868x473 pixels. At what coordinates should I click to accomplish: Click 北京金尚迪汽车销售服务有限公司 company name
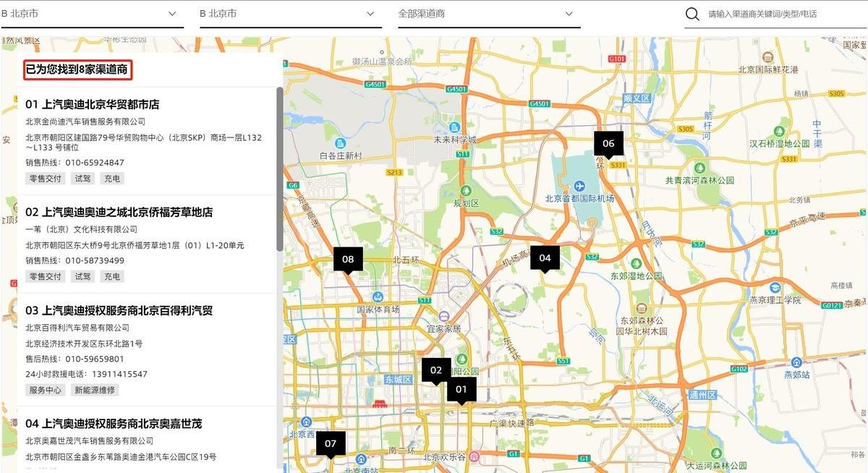coord(85,122)
